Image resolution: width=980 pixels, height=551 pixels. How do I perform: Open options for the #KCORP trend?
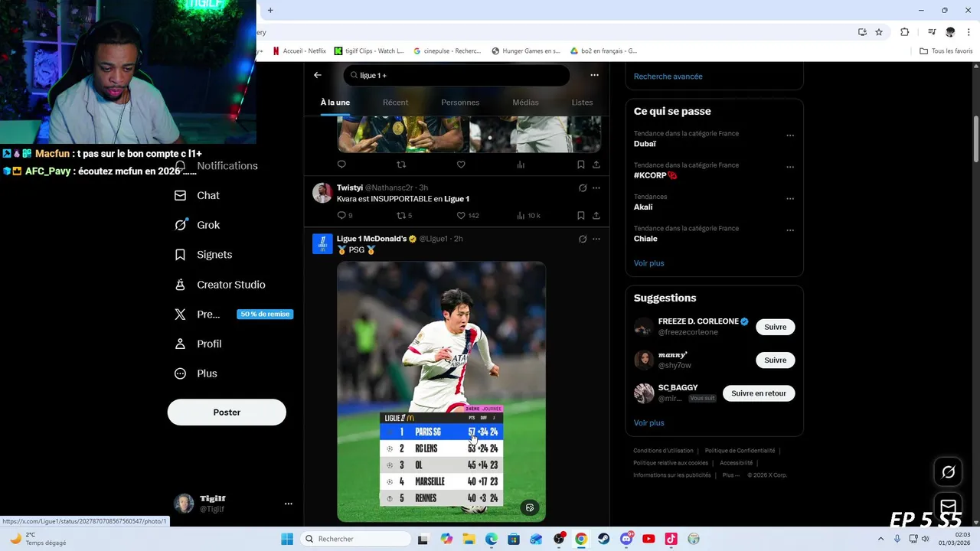[790, 167]
